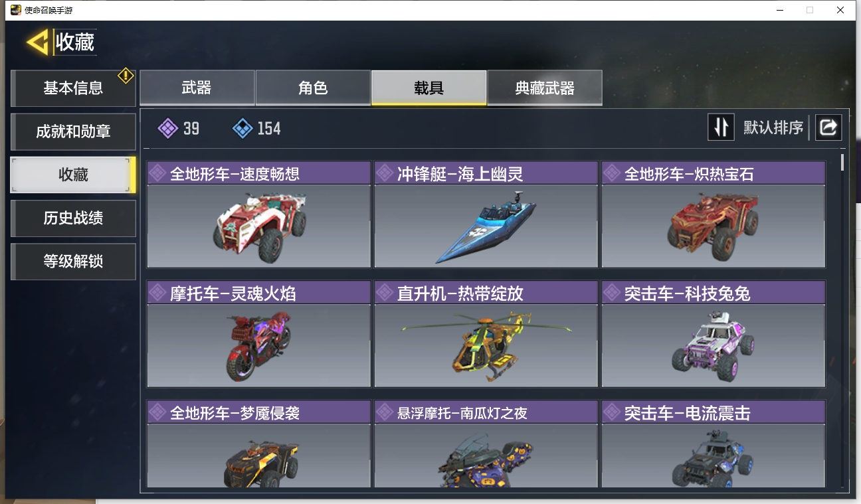Open the 默认排序 sorting option
Viewport: 861px width, 504px height.
point(773,127)
